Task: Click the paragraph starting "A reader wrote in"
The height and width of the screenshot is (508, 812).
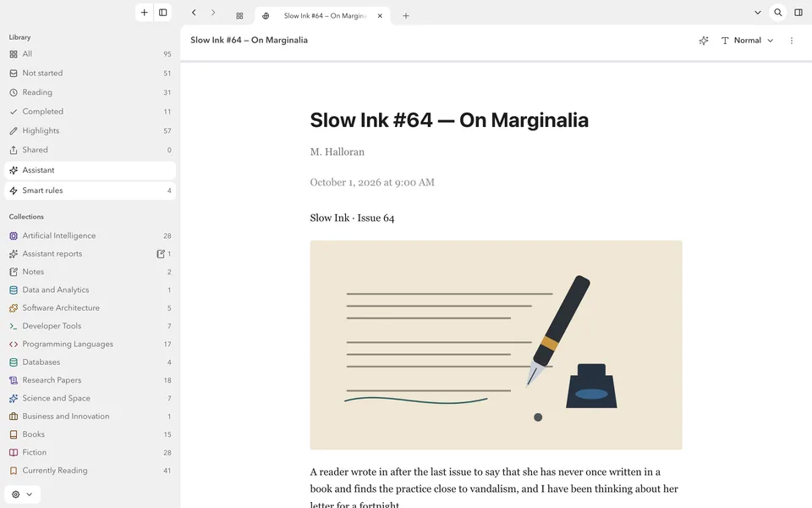Action: point(494,489)
